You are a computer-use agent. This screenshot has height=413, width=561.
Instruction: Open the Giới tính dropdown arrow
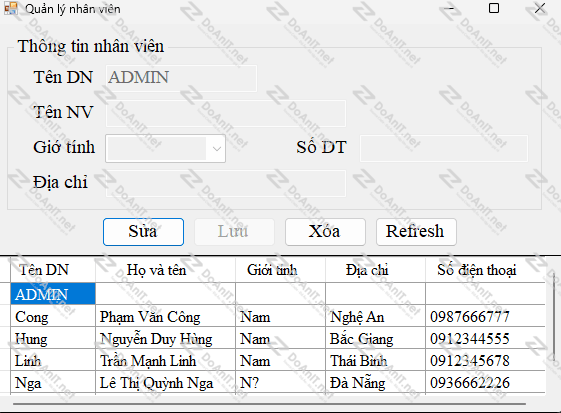(216, 149)
